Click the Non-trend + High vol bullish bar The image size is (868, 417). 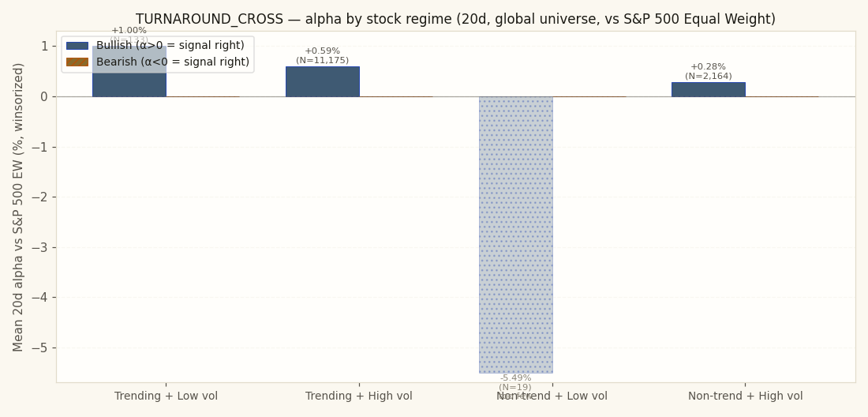(709, 90)
